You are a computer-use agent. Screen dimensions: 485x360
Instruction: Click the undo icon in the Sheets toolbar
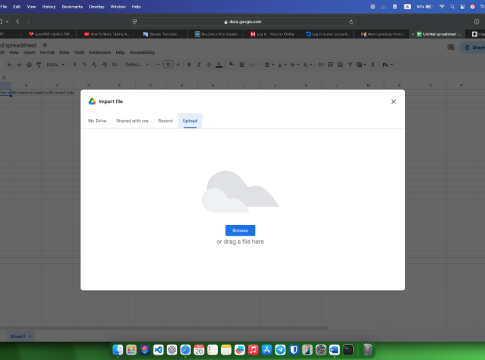(x=9, y=65)
